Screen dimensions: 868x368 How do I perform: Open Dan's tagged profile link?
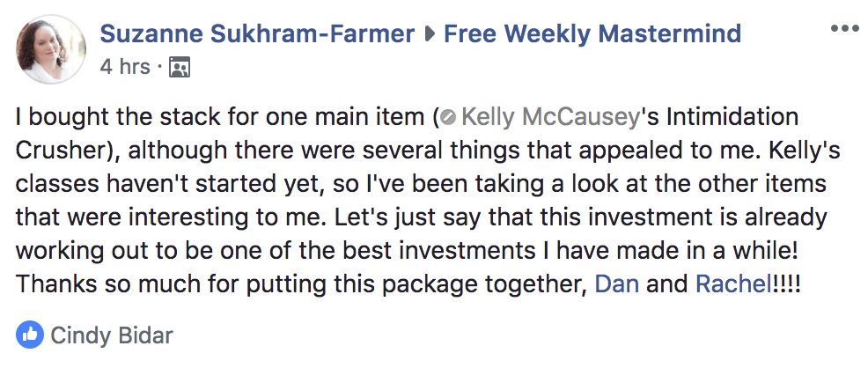tap(617, 284)
